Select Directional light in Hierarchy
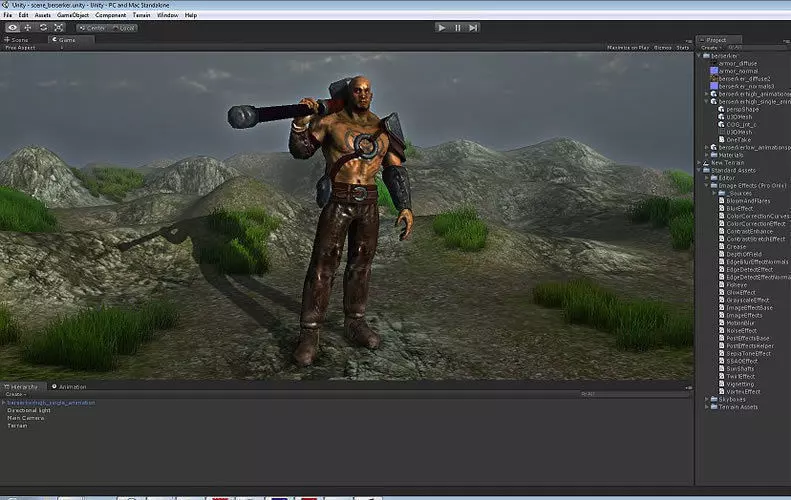The height and width of the screenshot is (500, 791). click(x=29, y=410)
